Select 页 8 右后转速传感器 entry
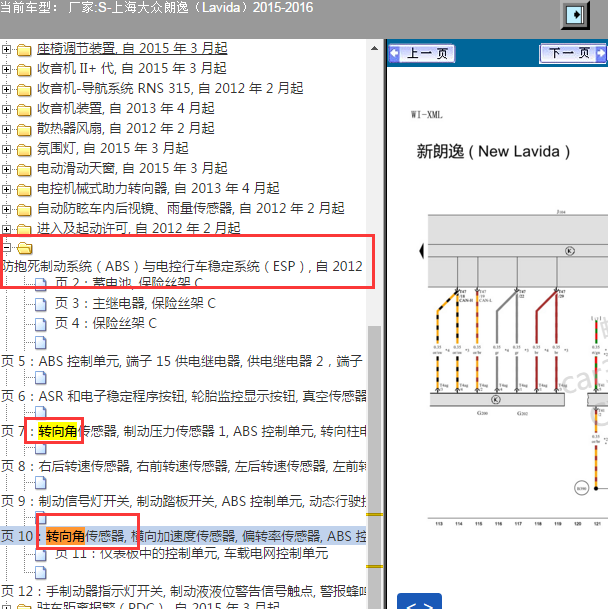608x609 pixels. [190, 466]
